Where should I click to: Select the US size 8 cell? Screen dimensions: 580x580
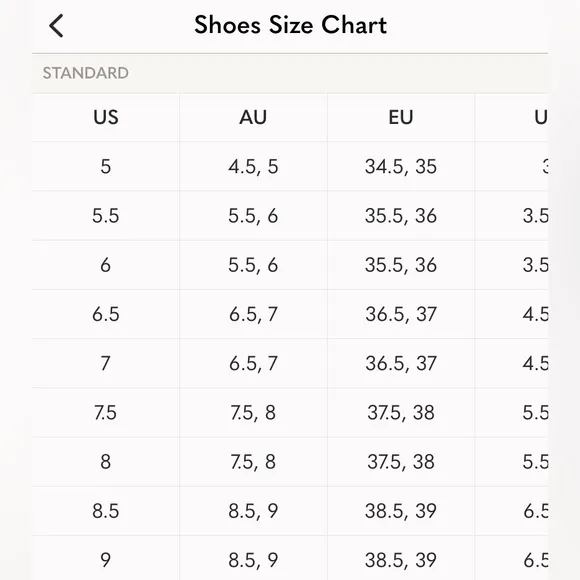[x=106, y=462]
